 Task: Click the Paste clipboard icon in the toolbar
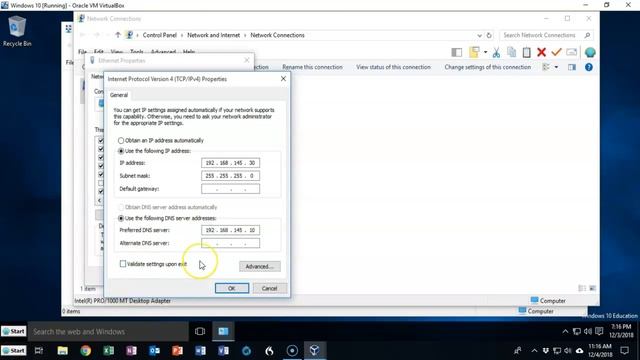coord(527,52)
